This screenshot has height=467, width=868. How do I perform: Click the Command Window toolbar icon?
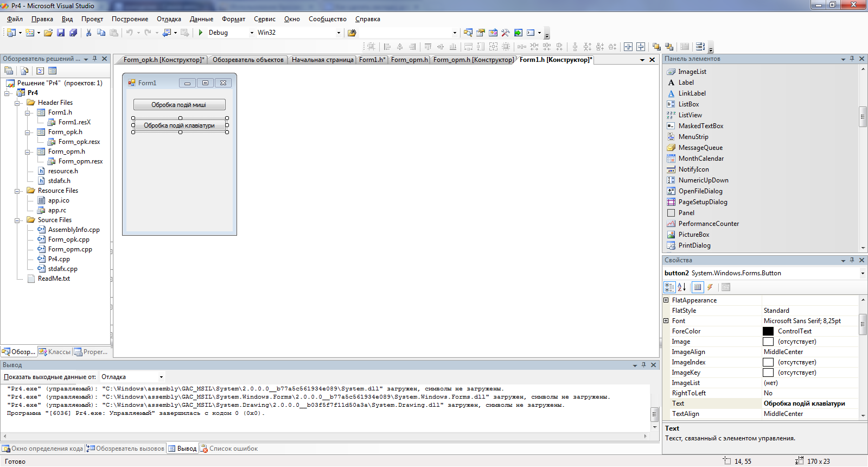point(531,33)
